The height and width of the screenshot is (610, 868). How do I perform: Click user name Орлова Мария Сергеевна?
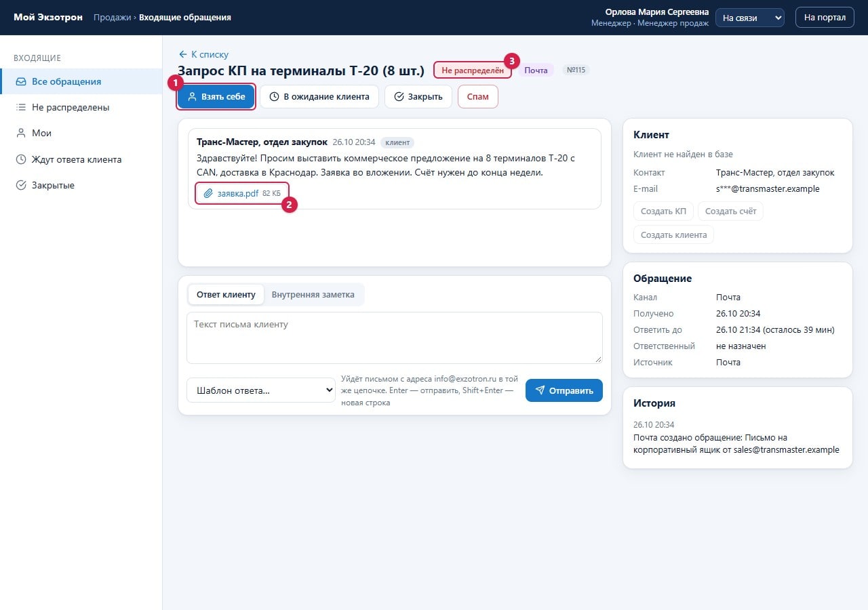tap(656, 12)
